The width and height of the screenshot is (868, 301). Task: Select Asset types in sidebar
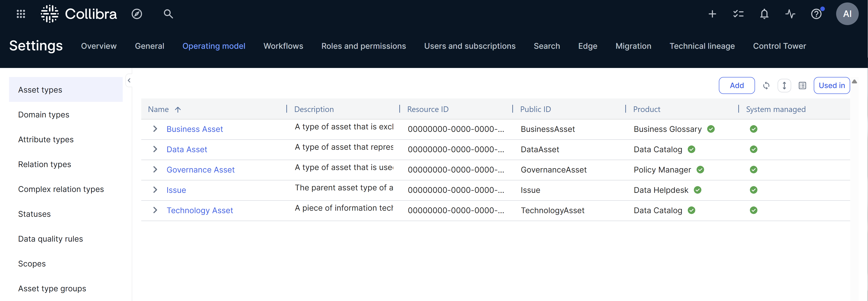[66, 90]
